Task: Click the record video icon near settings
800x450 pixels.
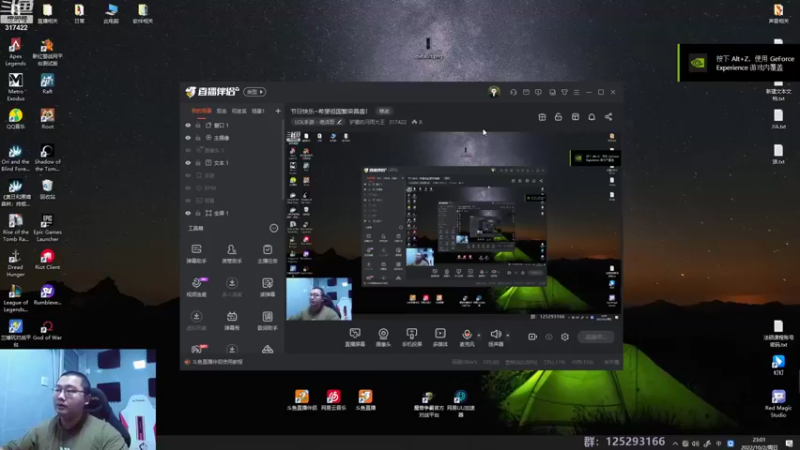Action: 532,337
